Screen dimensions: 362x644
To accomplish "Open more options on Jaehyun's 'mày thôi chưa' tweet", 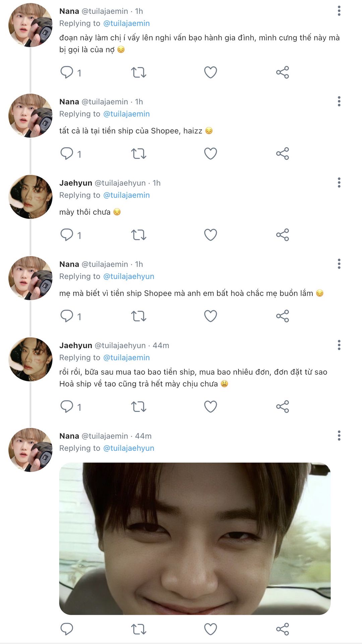I will pos(339,182).
